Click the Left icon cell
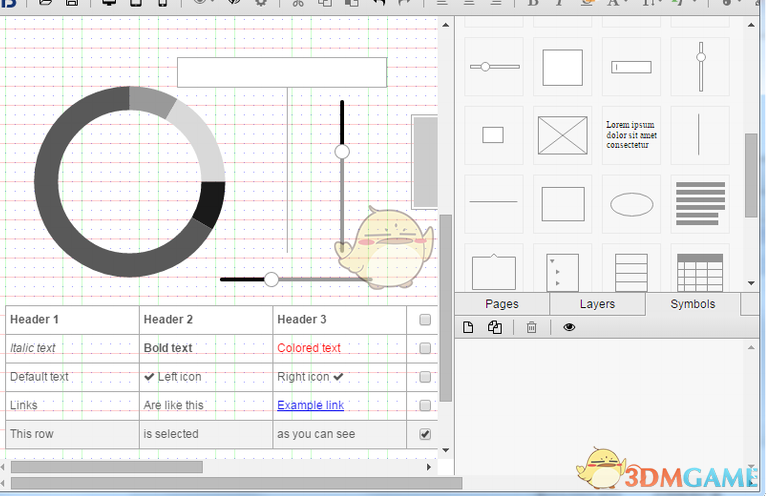The image size is (769, 496). (x=206, y=377)
